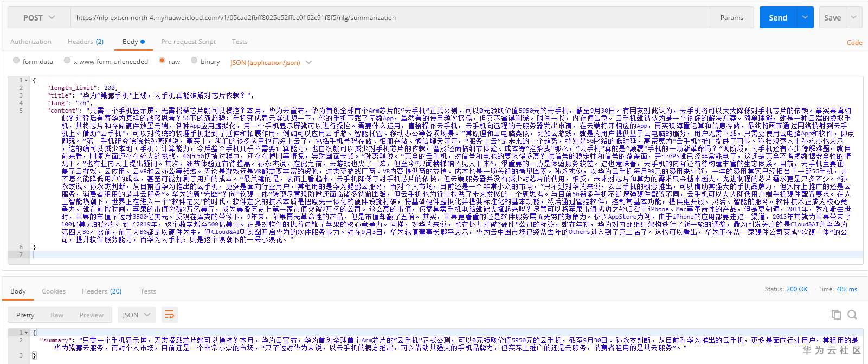The width and height of the screenshot is (868, 364).
Task: Click the "title" line in request body
Action: click(x=150, y=95)
